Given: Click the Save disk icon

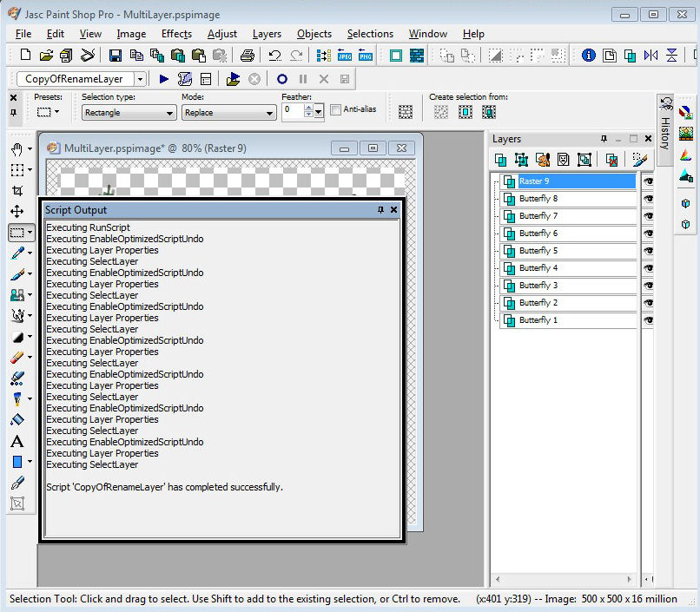Looking at the screenshot, I should [115, 56].
